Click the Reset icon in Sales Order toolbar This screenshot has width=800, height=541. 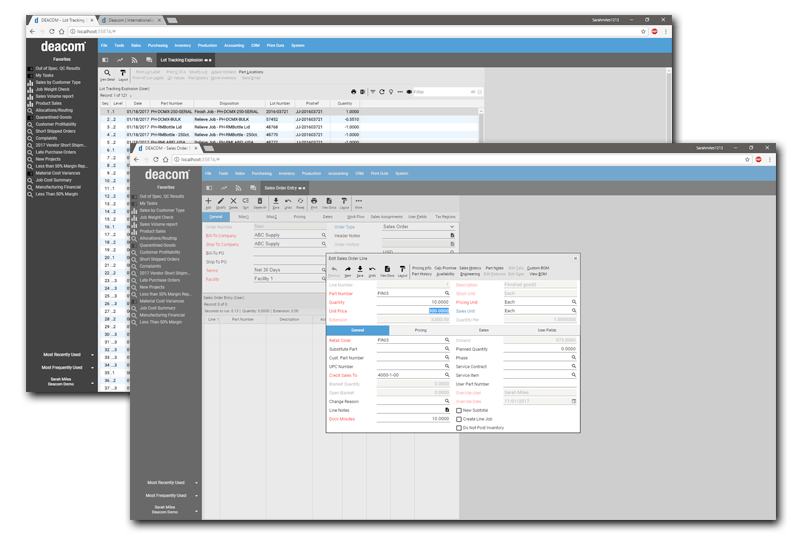pos(301,201)
